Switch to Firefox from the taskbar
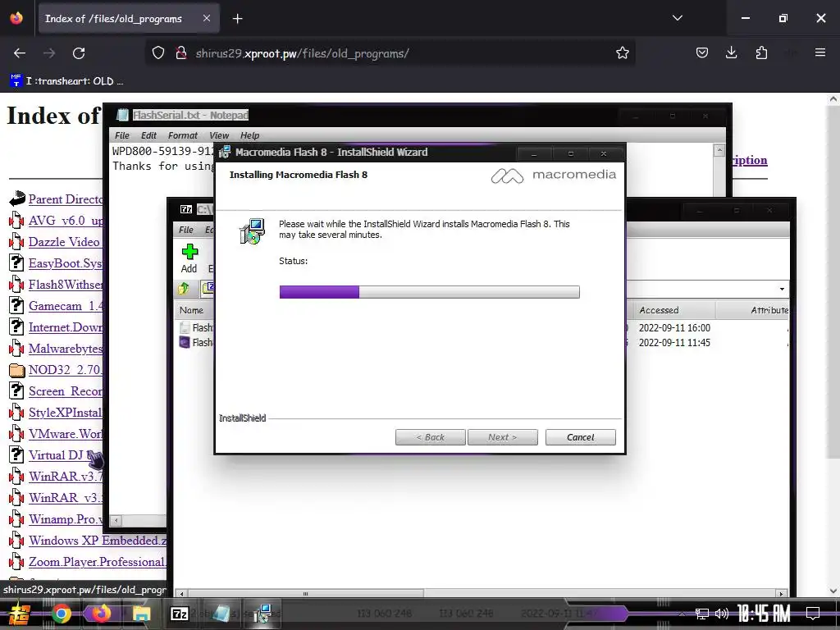The image size is (840, 630). pos(101,614)
